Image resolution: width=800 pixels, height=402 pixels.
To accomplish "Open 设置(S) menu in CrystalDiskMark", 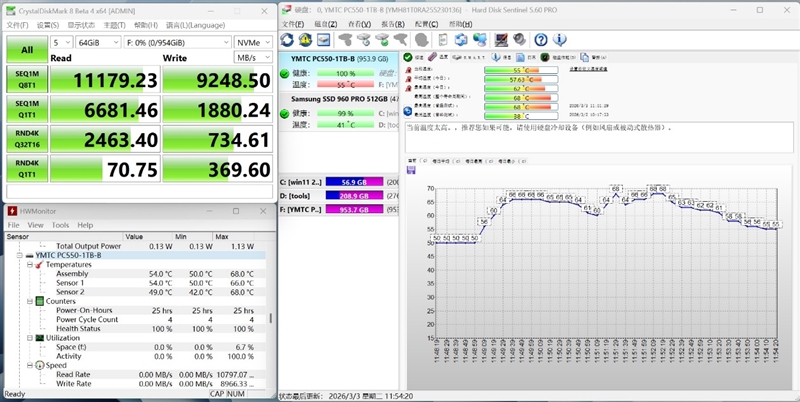I will coord(47,25).
